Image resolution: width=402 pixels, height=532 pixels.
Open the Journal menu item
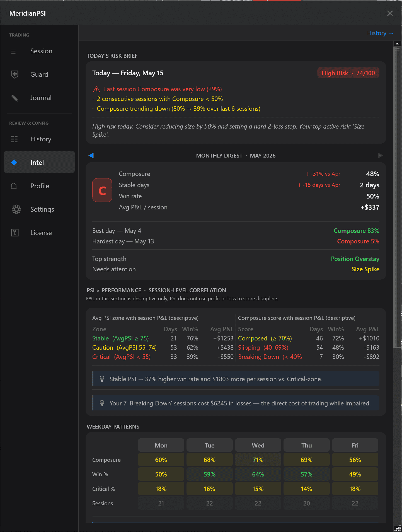coord(39,98)
